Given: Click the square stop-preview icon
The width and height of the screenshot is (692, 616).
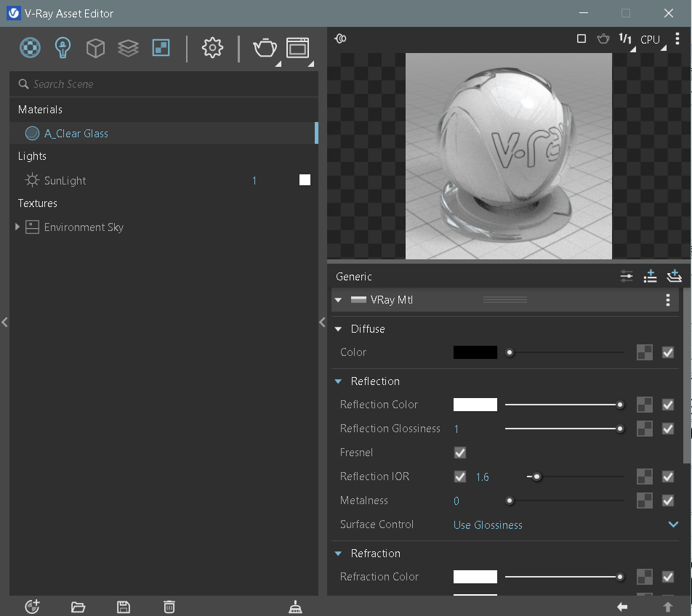Looking at the screenshot, I should [582, 38].
